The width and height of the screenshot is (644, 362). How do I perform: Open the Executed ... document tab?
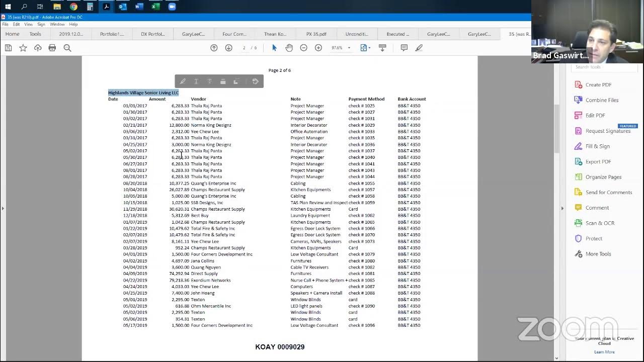point(398,34)
